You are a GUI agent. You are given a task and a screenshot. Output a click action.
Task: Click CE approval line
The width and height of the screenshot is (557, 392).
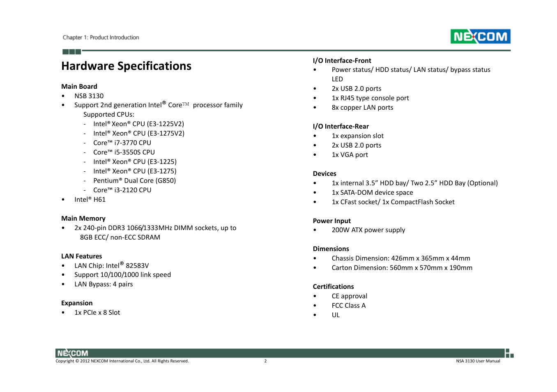(x=350, y=296)
